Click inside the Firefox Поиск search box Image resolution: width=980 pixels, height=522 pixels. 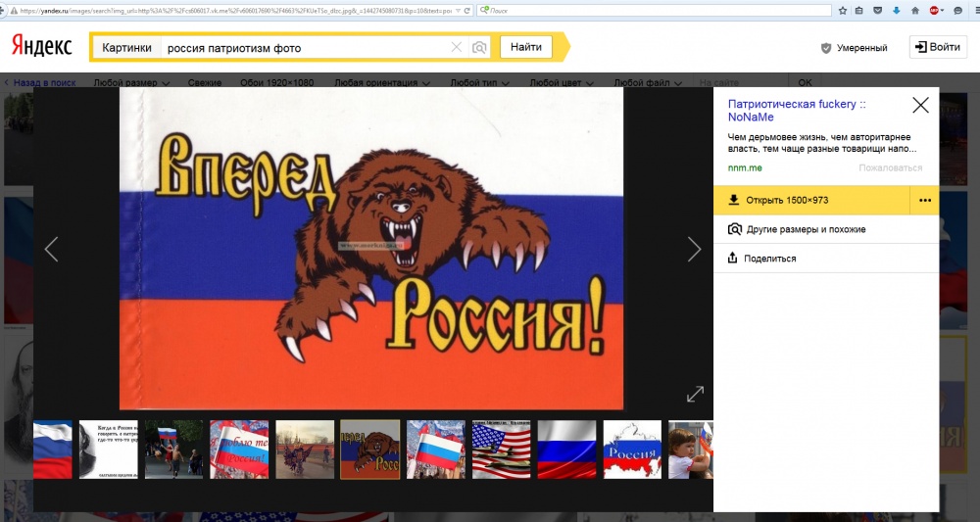(x=655, y=11)
